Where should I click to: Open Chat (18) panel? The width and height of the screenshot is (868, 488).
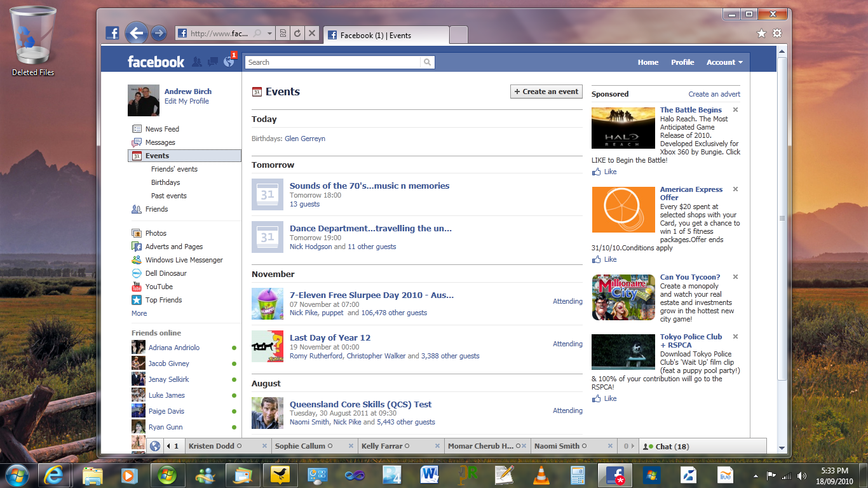[702, 446]
